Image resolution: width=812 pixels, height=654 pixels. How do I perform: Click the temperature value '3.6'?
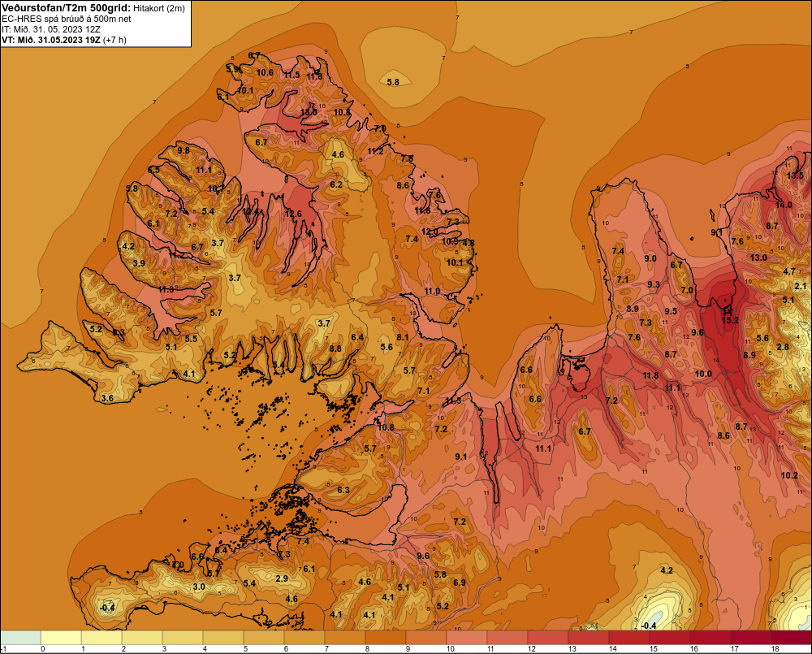pos(107,398)
